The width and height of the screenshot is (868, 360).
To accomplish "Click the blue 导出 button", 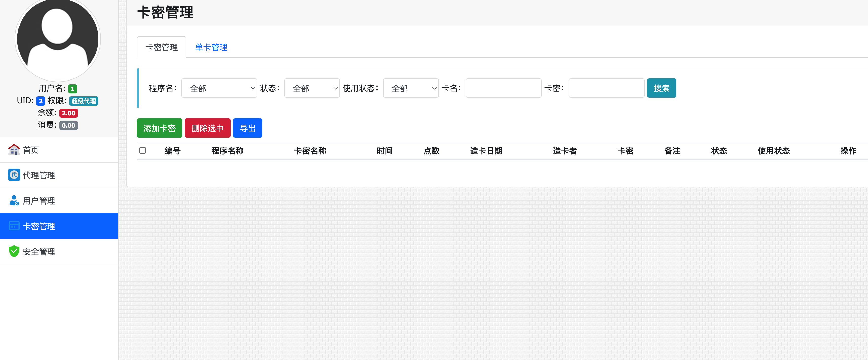I will coord(248,128).
